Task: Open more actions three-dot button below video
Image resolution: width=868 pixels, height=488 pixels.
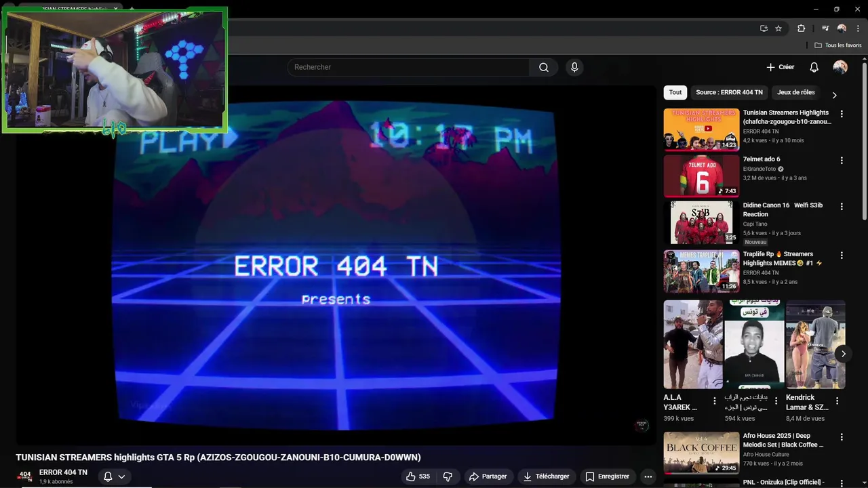Action: click(x=648, y=476)
